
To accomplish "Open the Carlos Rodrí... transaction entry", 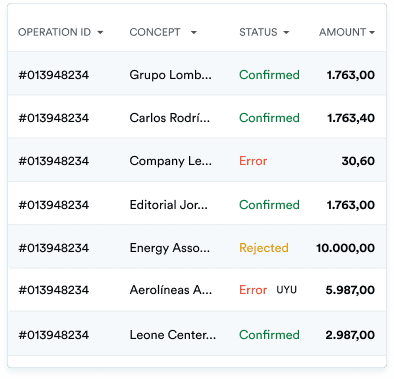I will click(x=197, y=117).
